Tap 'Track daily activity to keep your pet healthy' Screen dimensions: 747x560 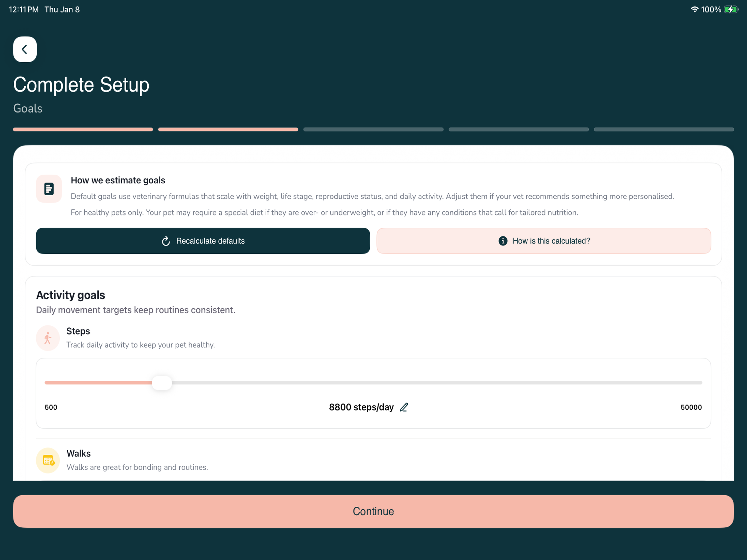(x=141, y=345)
